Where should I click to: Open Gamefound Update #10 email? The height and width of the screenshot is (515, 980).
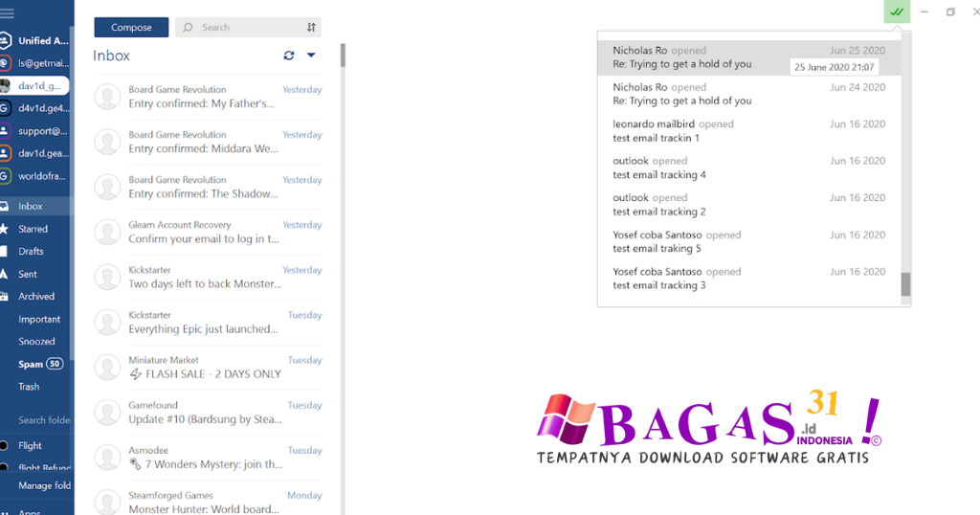coord(208,412)
